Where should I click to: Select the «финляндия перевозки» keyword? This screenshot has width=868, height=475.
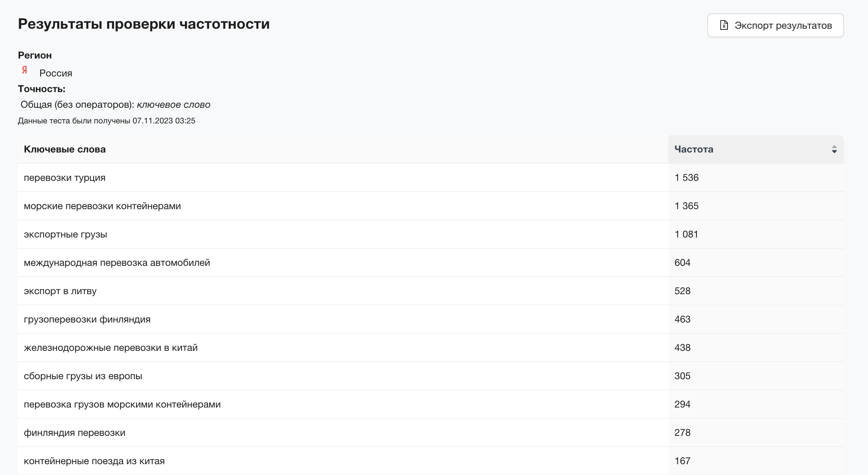[75, 433]
